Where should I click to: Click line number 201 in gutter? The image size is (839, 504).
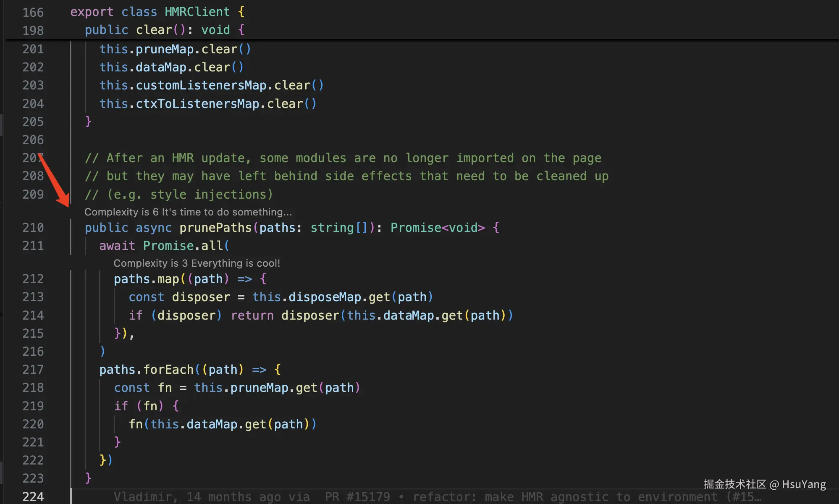pos(33,49)
